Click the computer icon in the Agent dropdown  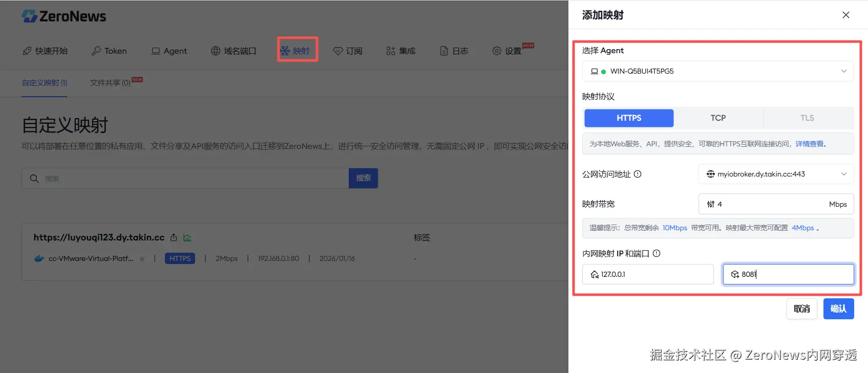coord(594,71)
